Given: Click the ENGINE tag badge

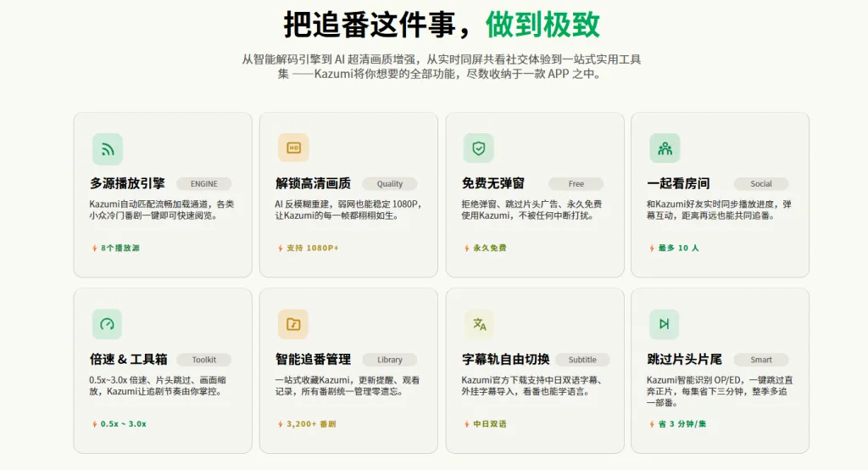Looking at the screenshot, I should click(203, 184).
